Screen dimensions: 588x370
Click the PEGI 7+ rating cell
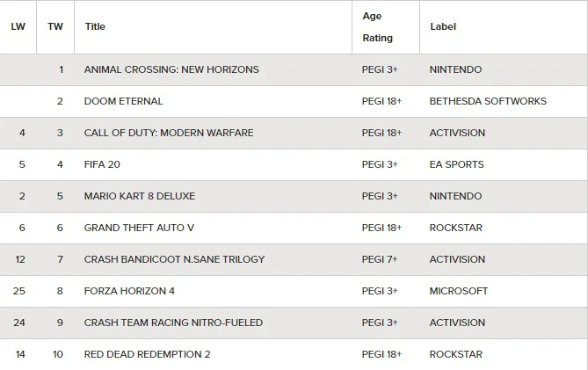point(386,259)
